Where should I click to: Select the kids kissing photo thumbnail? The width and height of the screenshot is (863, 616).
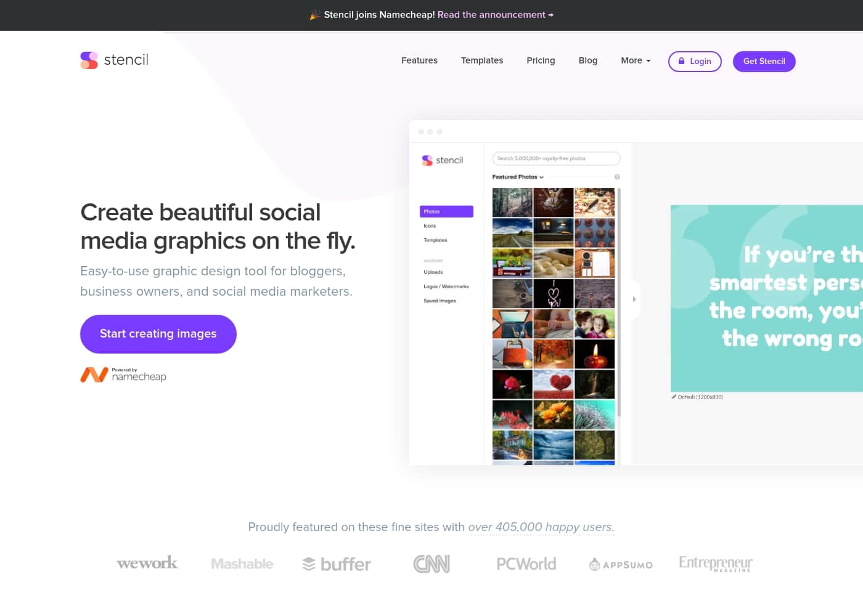[595, 324]
